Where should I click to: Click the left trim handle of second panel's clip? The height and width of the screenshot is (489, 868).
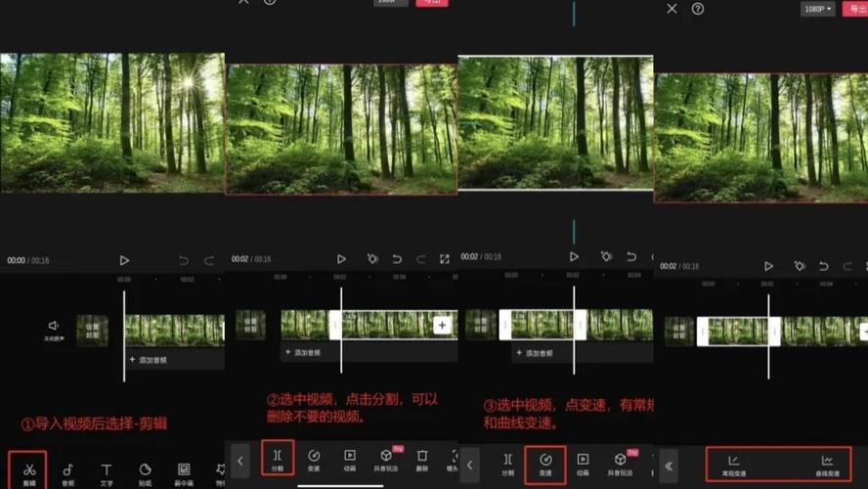point(334,325)
